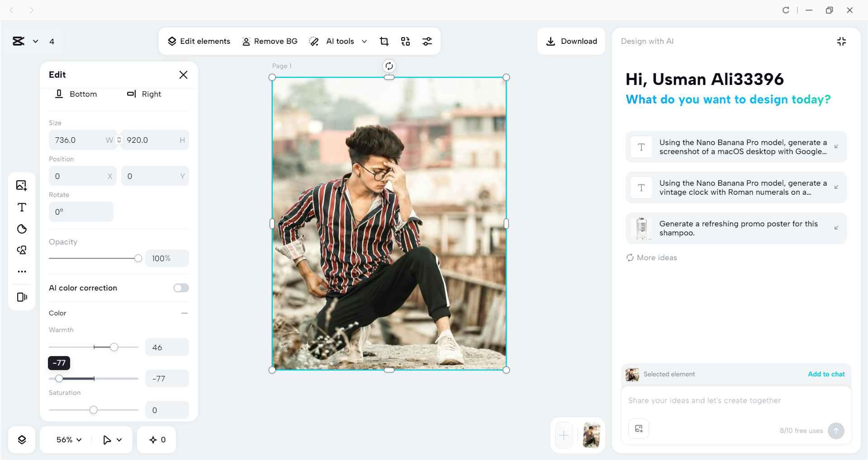The height and width of the screenshot is (460, 868).
Task: Open the AI image generation tool in sidebar
Action: [22, 250]
